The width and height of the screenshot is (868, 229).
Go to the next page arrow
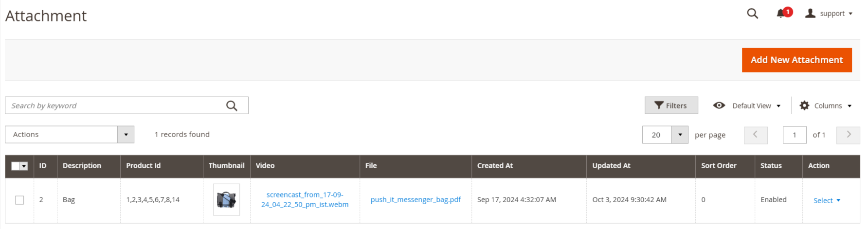pos(848,135)
